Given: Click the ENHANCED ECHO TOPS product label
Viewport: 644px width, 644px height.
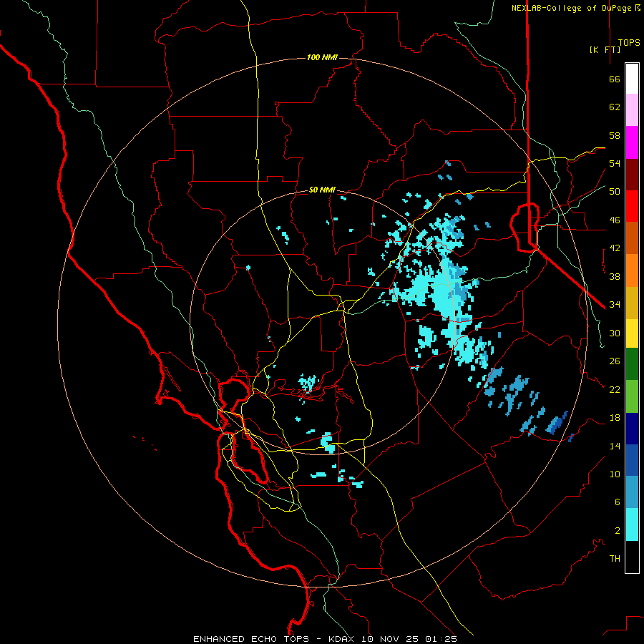Looking at the screenshot, I should pos(251,639).
